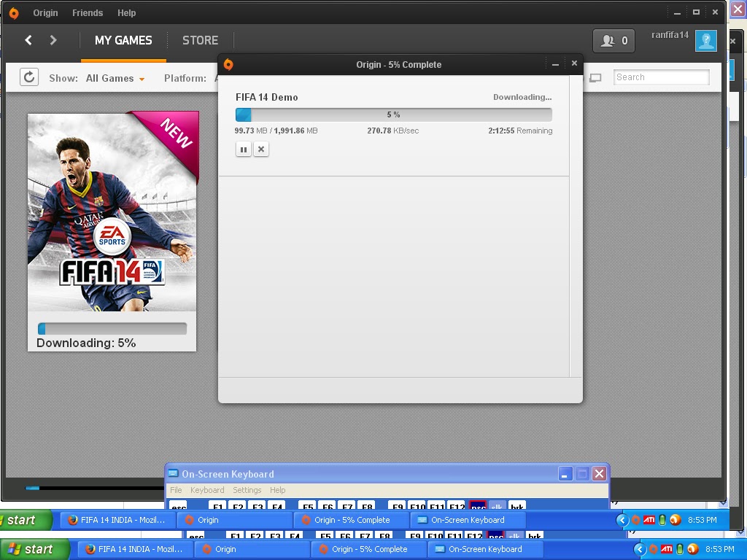The image size is (747, 560).
Task: Click the 270.78 KB/sec speed text
Action: (x=393, y=131)
